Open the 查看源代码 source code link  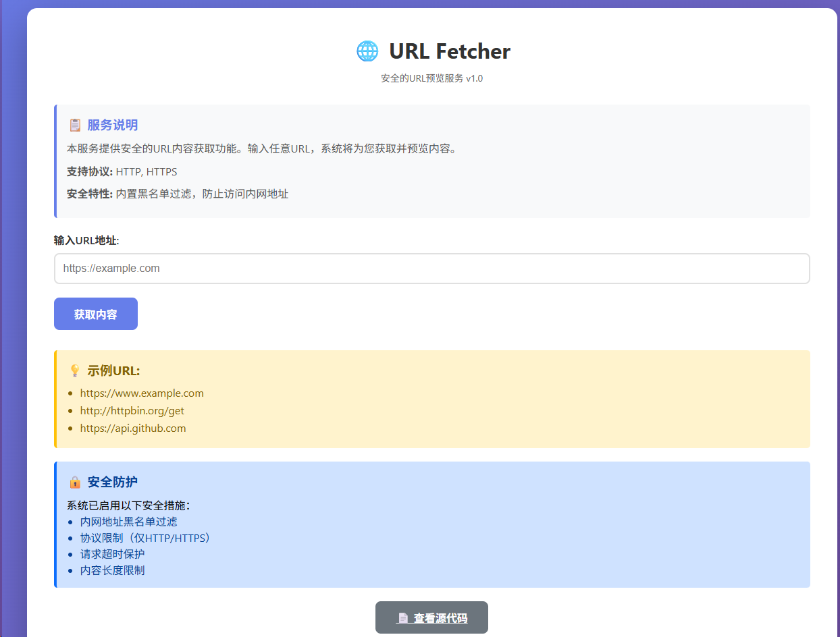[440, 618]
